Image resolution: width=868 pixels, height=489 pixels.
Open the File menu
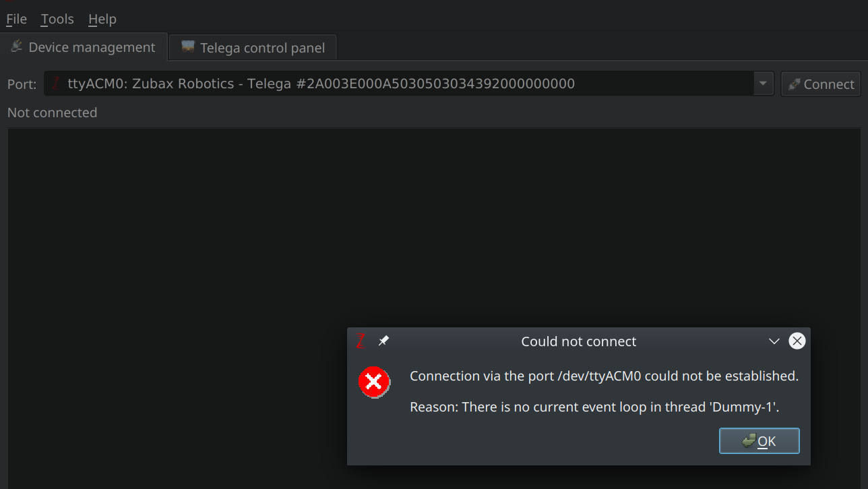pos(15,19)
